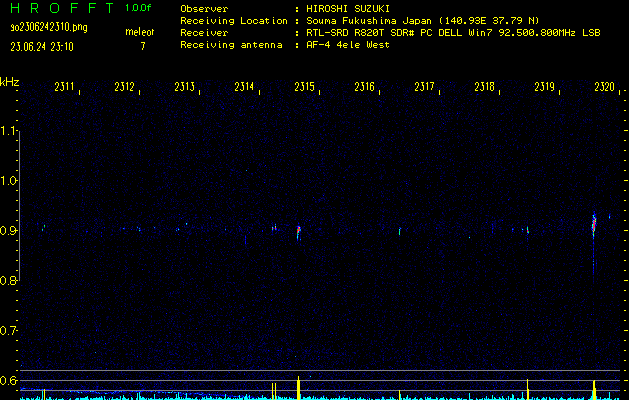Image resolution: width=629 pixels, height=400 pixels.
Task: Click the AF-4 4ele West antenna text
Action: 348,46
